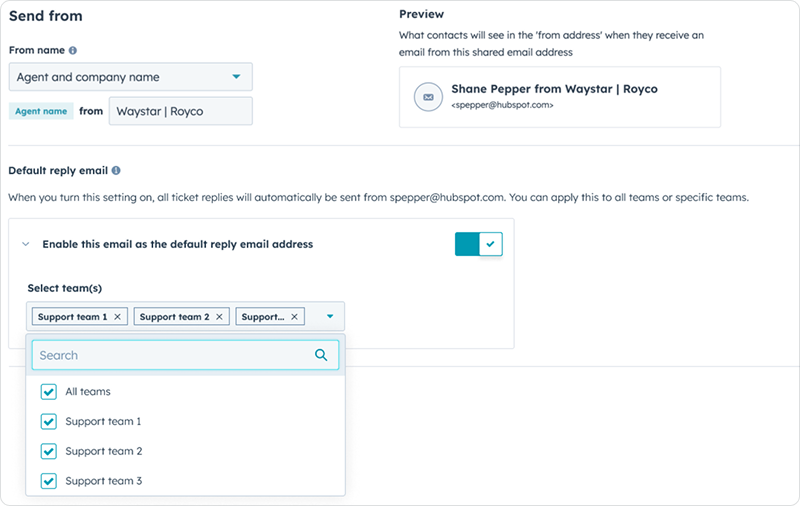
Task: Click the Waystar | Royco company name field
Action: (181, 111)
